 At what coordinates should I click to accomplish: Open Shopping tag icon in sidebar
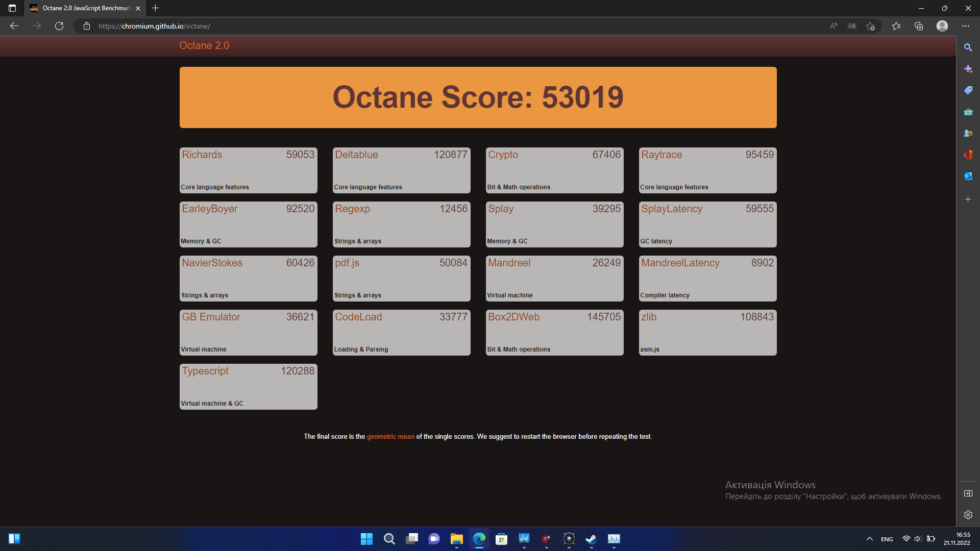[968, 90]
